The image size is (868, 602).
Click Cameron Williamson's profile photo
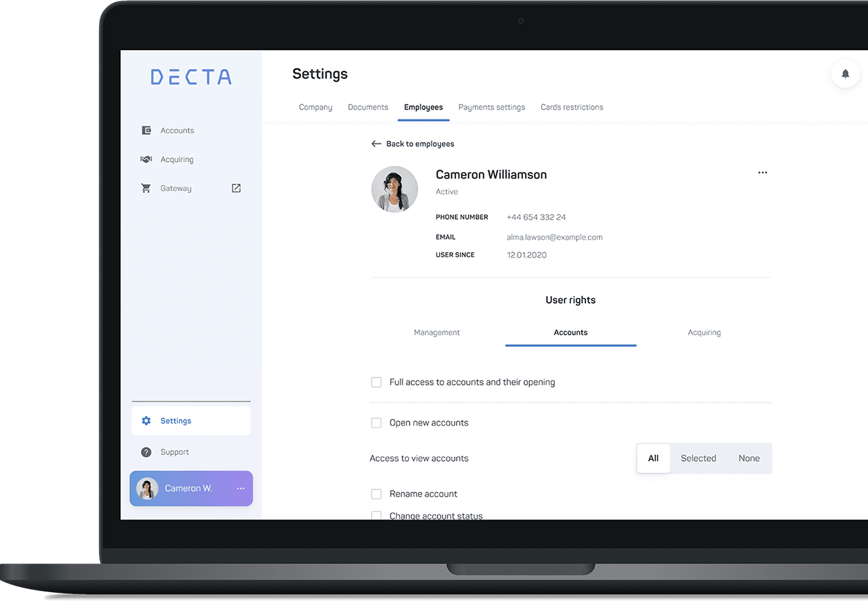pos(394,189)
